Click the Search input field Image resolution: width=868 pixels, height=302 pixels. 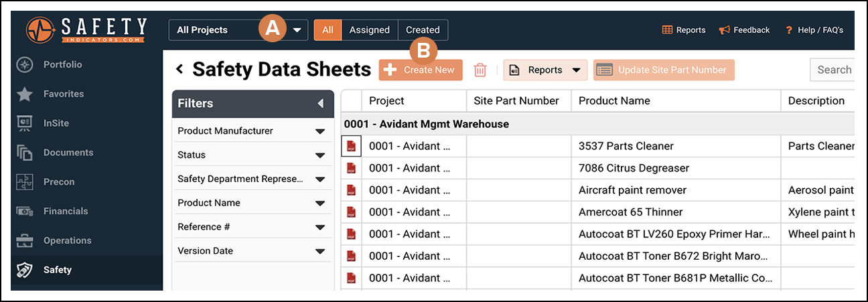(x=833, y=70)
